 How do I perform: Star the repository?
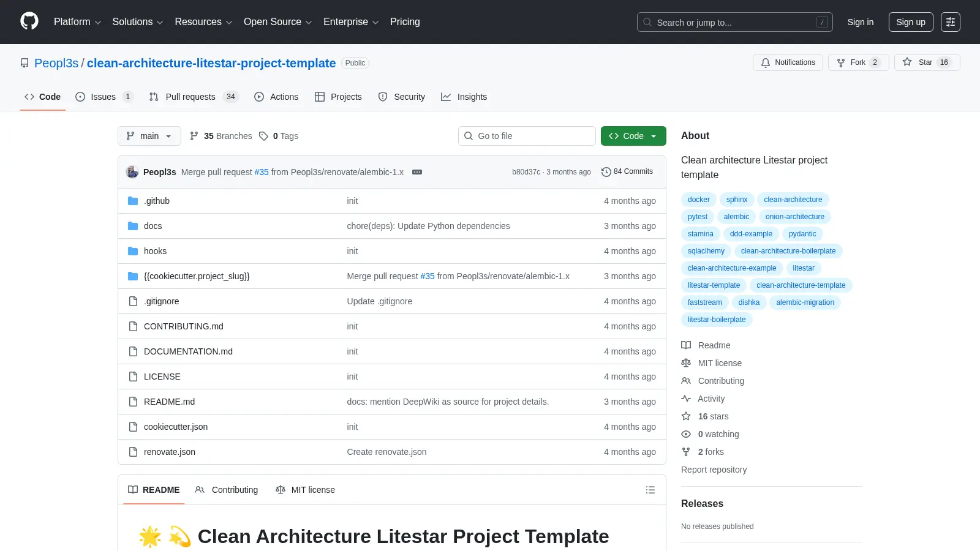[927, 62]
